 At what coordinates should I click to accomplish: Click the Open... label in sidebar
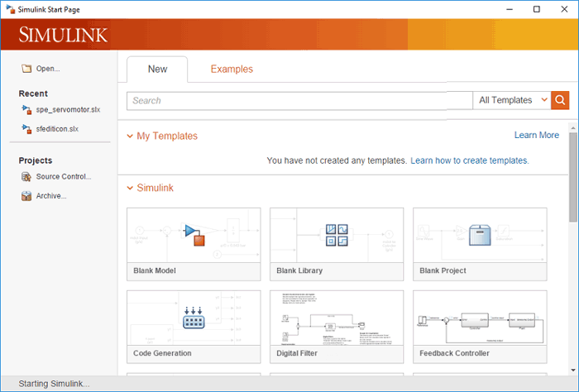(48, 69)
